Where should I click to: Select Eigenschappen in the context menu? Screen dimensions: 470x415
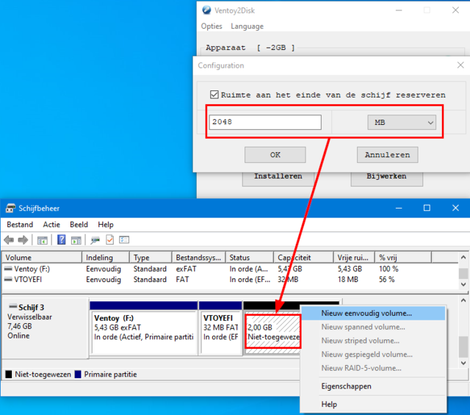373,386
